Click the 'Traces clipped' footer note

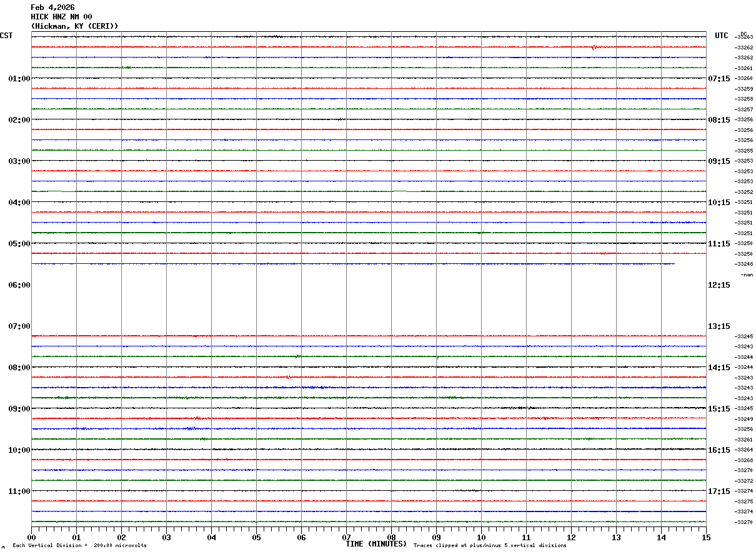pos(490,546)
